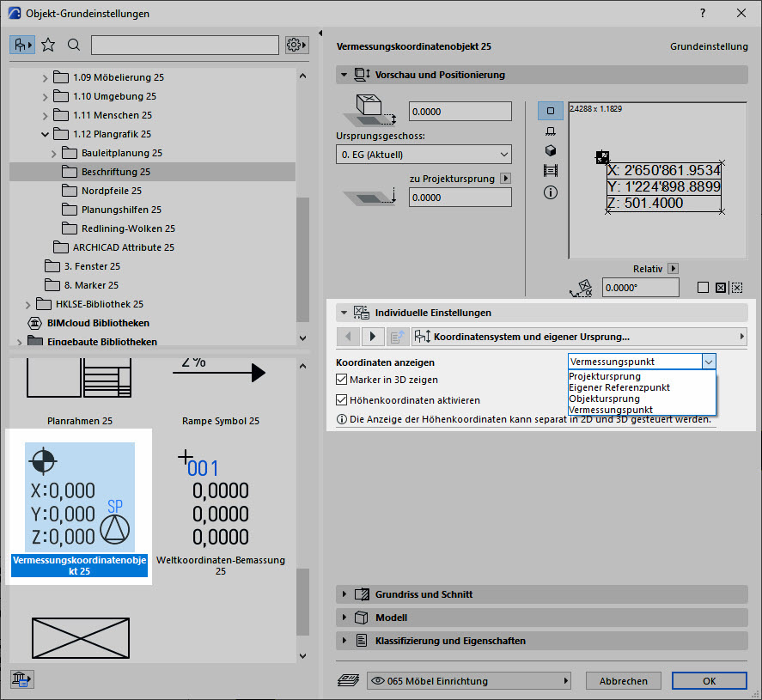Toggle dashed crossed box mirror option
Image resolution: width=762 pixels, height=700 pixels.
tap(737, 288)
